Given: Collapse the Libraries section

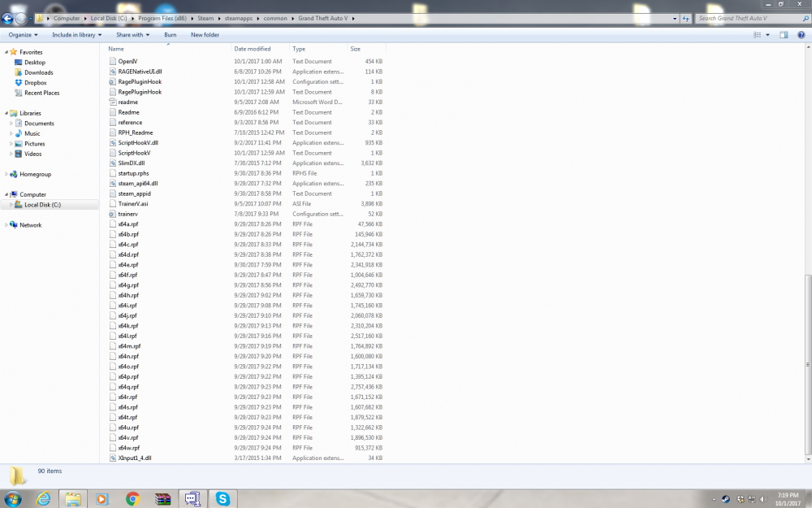Looking at the screenshot, I should [6, 113].
